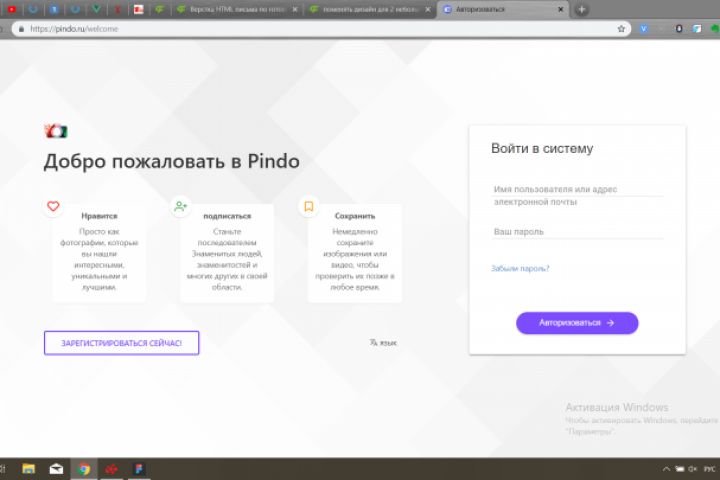720x480 pixels.
Task: Open the pinned tab with the green V icon
Action: [96, 9]
